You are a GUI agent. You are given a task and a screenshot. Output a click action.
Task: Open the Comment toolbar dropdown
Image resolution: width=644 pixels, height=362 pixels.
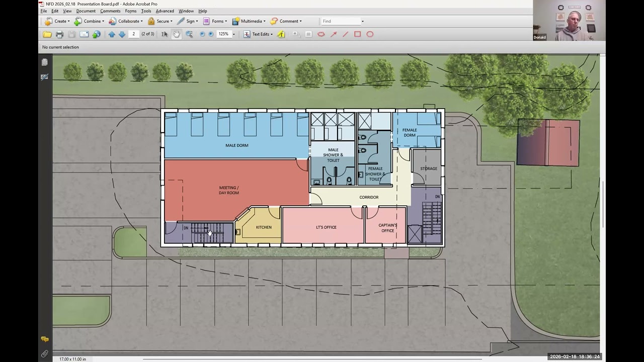coord(286,21)
